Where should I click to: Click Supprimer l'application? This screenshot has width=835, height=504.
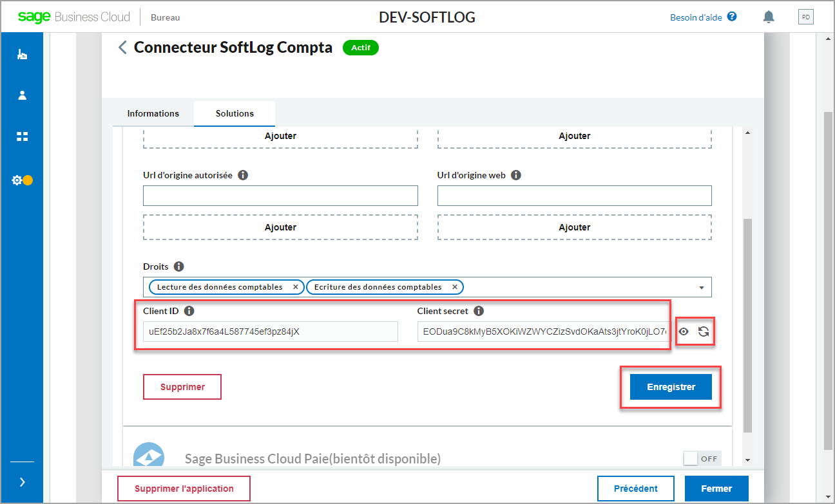(184, 489)
